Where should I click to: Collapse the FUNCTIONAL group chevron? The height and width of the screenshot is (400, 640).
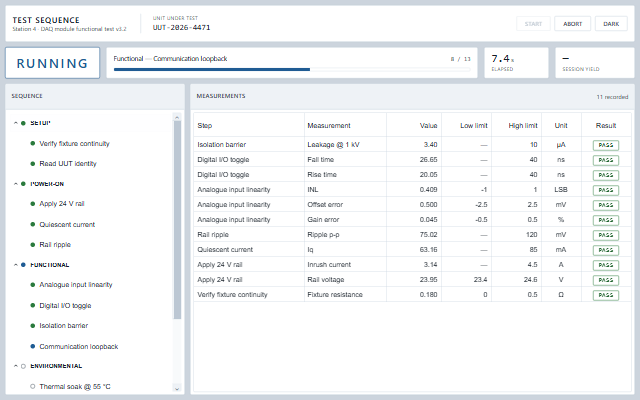(x=16, y=265)
